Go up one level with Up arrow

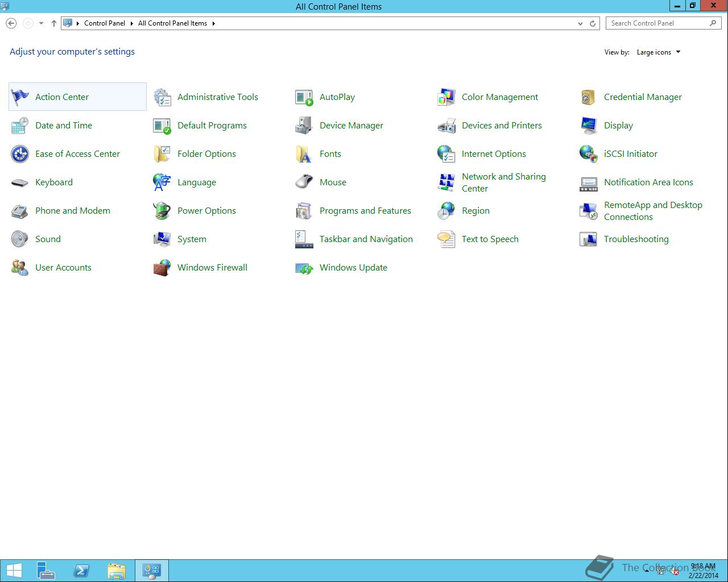tap(53, 23)
